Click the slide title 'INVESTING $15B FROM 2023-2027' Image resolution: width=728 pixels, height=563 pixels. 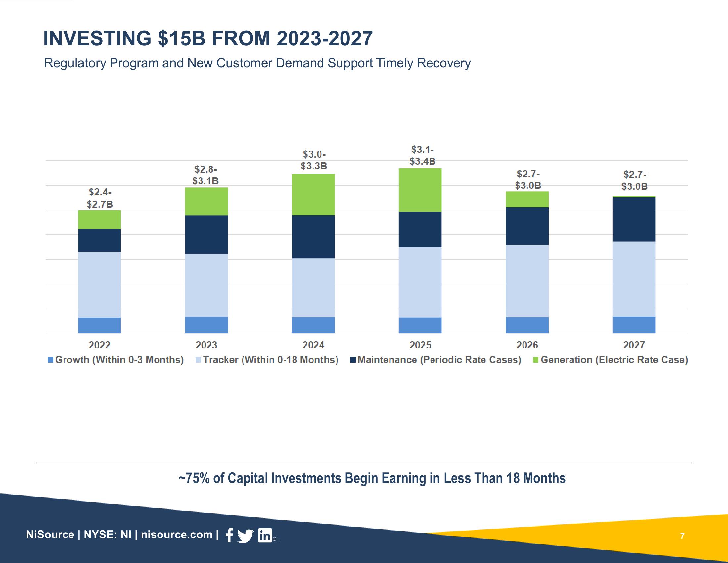(x=208, y=38)
